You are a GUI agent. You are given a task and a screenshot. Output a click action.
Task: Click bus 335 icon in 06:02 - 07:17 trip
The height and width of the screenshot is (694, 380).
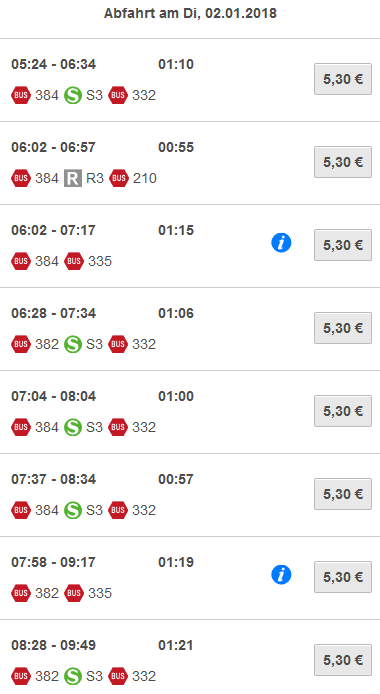(74, 261)
